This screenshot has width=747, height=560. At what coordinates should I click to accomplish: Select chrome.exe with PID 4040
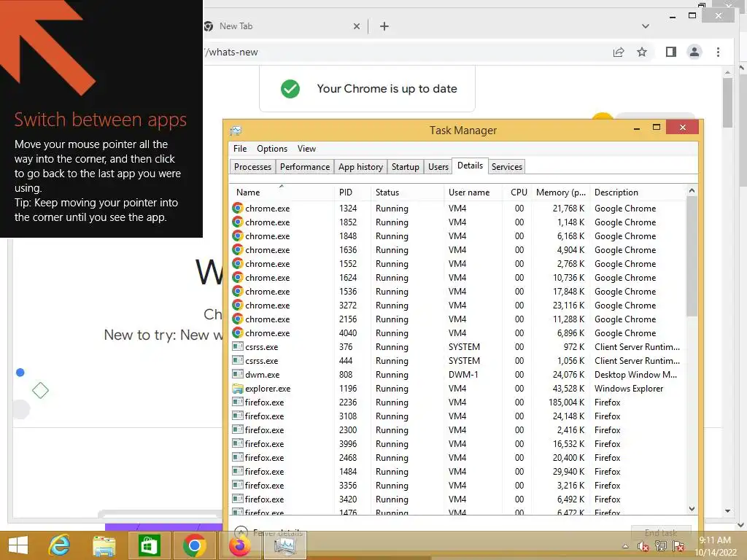[458, 332]
